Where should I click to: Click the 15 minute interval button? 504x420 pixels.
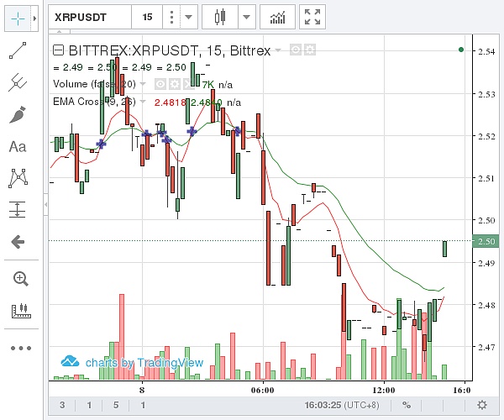(x=147, y=17)
